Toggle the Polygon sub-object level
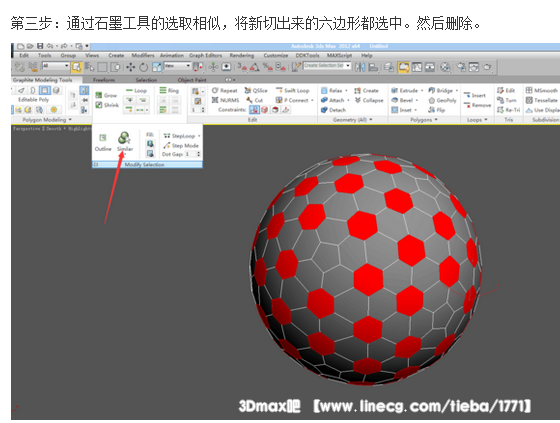560x423 pixels. pyautogui.click(x=45, y=90)
